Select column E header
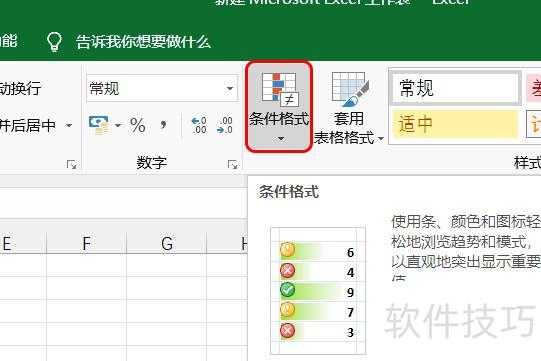This screenshot has height=361, width=541. pos(23,243)
